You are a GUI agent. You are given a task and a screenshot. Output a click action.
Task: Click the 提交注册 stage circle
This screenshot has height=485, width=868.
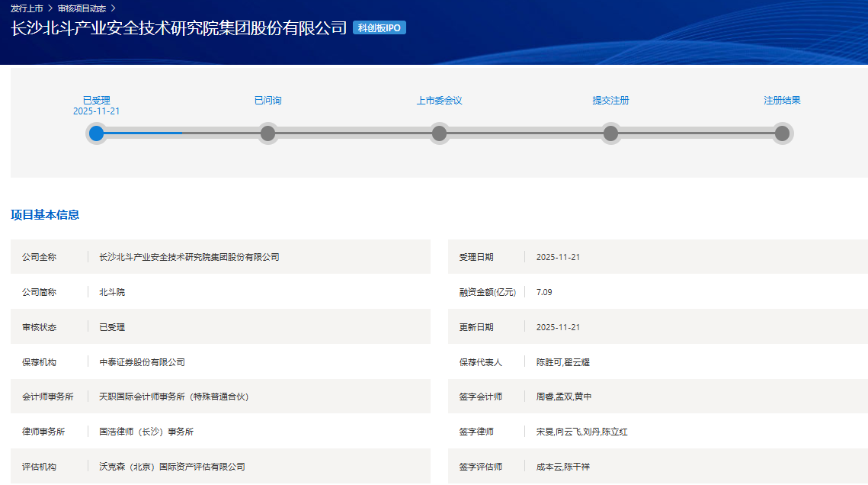click(610, 133)
